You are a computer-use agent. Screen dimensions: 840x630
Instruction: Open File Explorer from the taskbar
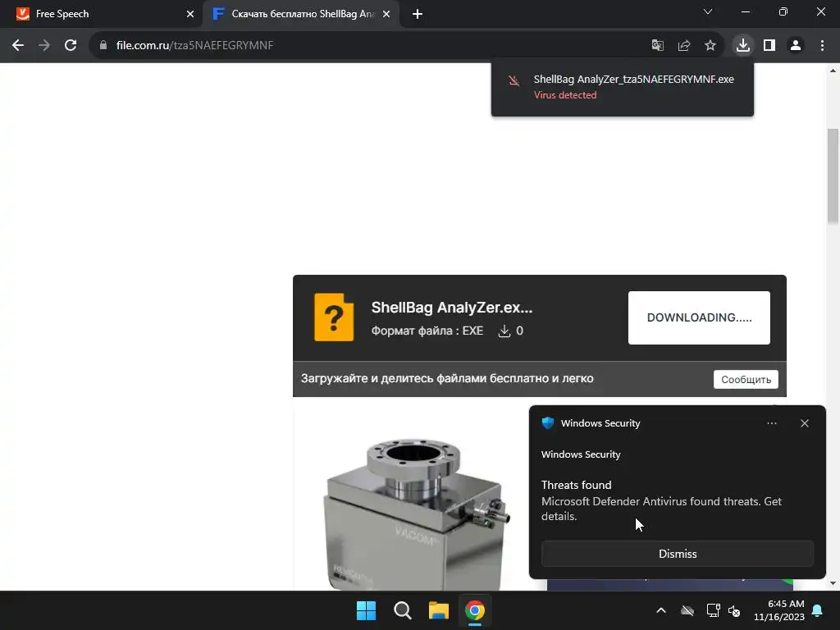click(439, 610)
